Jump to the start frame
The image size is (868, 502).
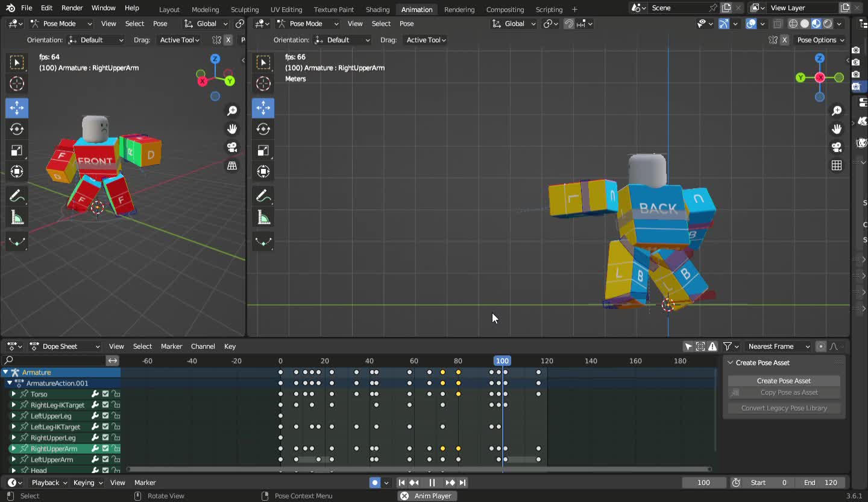pos(401,483)
